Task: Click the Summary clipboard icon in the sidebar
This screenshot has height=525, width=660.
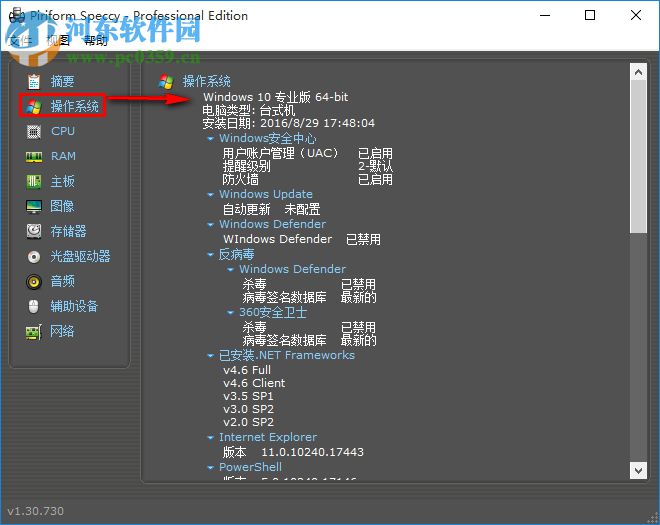Action: [34, 81]
